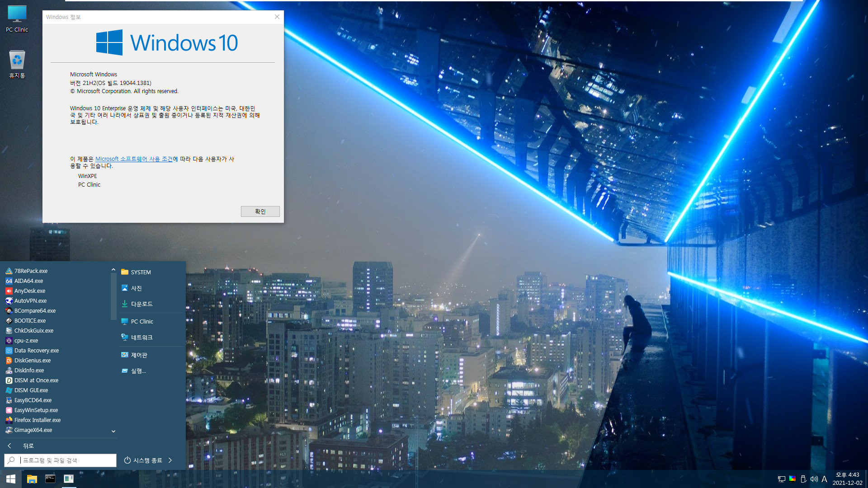Expand shutdown options arrow next to 시스템 종료
The height and width of the screenshot is (488, 868).
tap(170, 460)
